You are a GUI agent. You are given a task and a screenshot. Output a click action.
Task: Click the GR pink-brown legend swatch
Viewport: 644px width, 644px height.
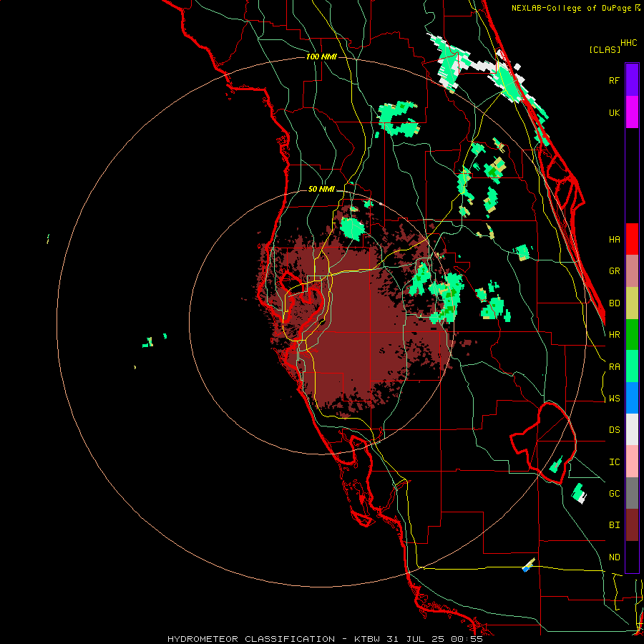coord(632,270)
